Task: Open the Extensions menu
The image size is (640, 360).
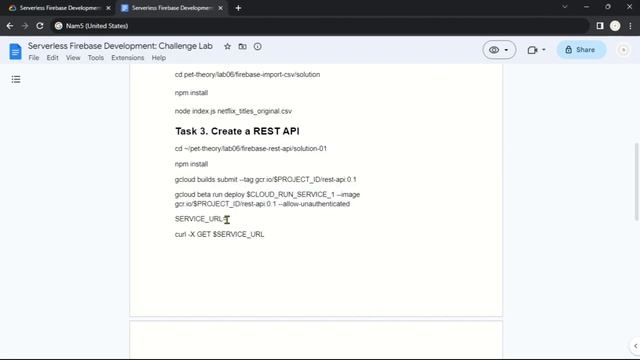Action: (x=128, y=58)
